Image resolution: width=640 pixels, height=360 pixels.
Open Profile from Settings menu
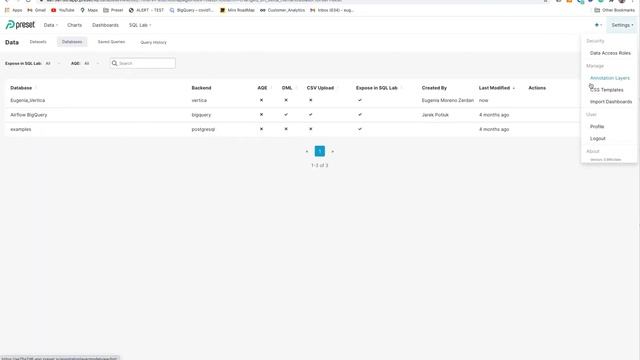point(597,127)
